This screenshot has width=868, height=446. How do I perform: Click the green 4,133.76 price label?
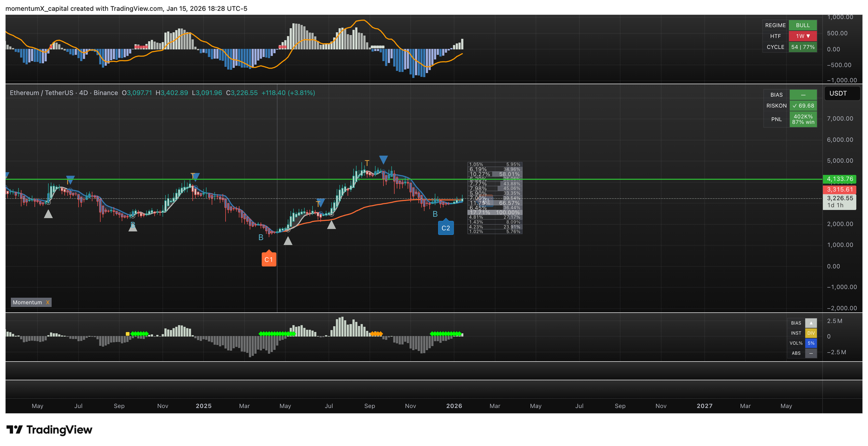(839, 179)
